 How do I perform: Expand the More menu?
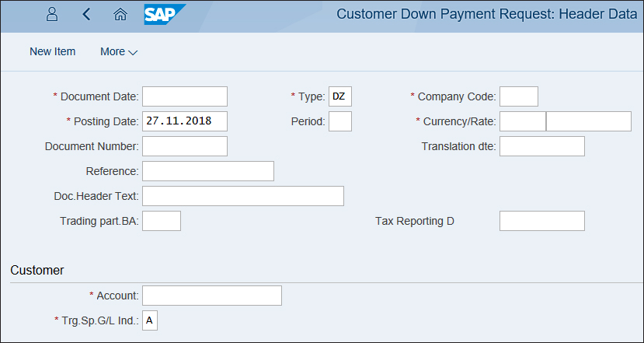[119, 52]
